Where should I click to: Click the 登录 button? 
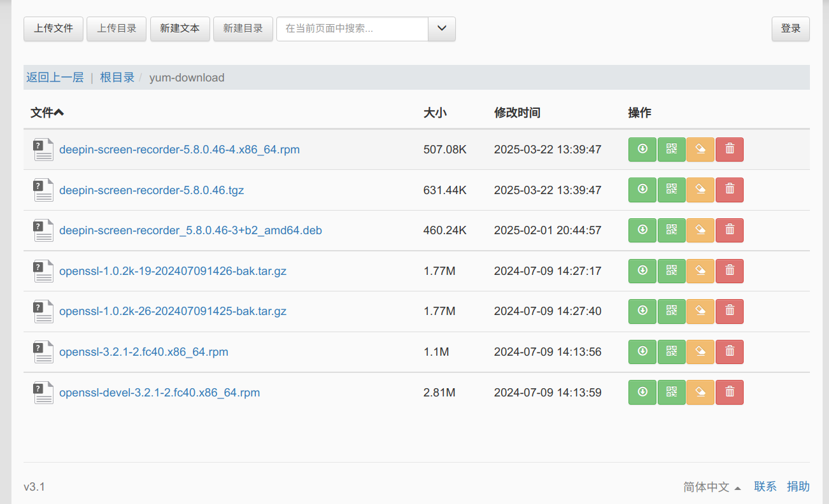click(790, 29)
